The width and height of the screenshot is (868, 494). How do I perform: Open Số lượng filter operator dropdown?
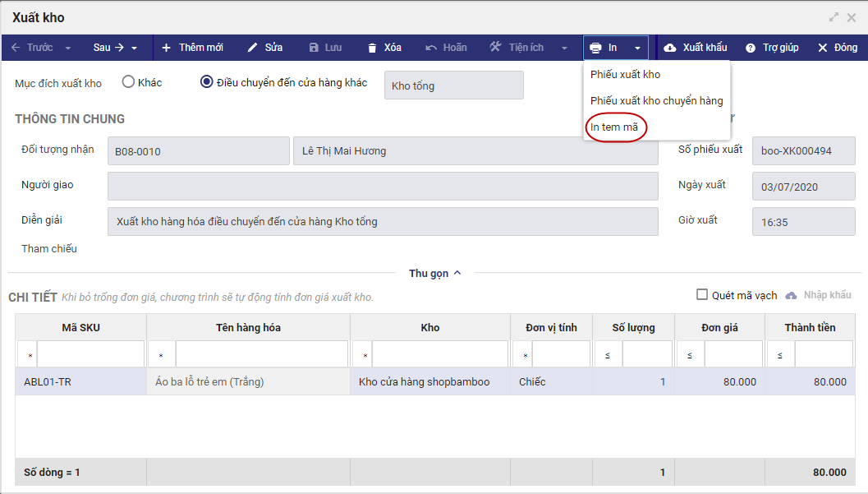pos(609,354)
